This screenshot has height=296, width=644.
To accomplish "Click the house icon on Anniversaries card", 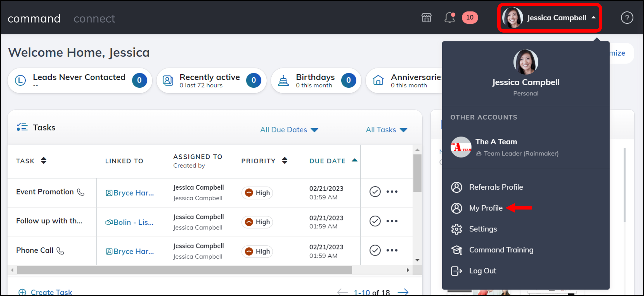I will (378, 80).
